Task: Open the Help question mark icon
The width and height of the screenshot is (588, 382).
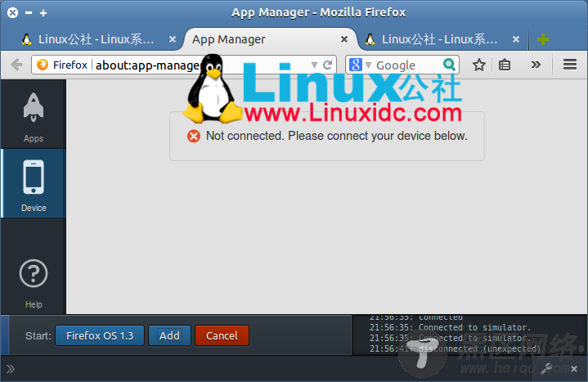Action: pos(34,273)
